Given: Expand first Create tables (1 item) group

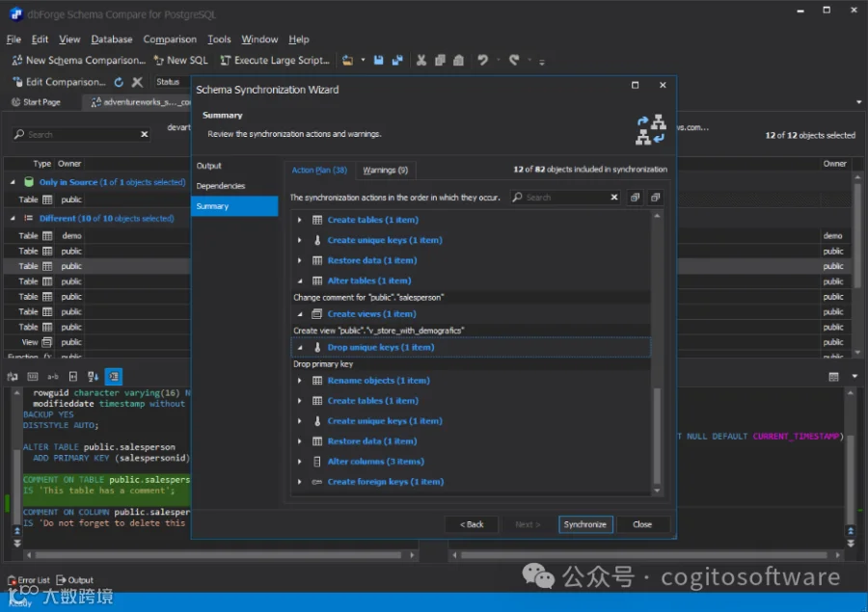Looking at the screenshot, I should click(300, 221).
